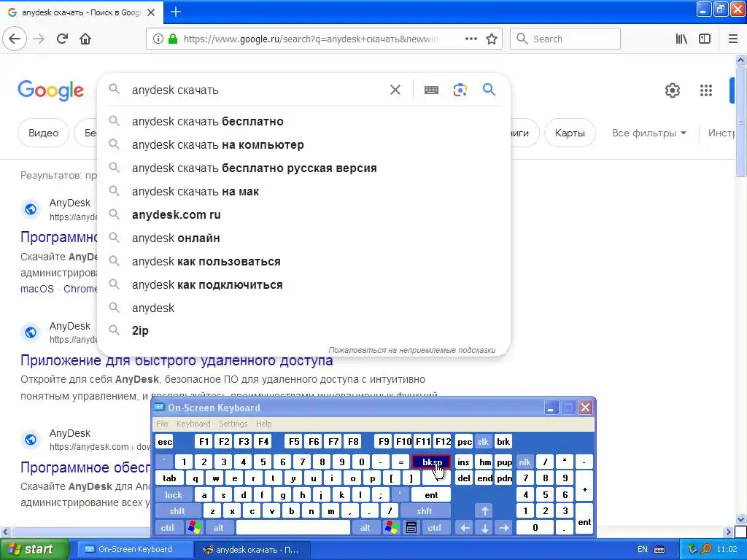The height and width of the screenshot is (560, 747).
Task: Search by image with Google Lens icon
Action: tap(460, 90)
